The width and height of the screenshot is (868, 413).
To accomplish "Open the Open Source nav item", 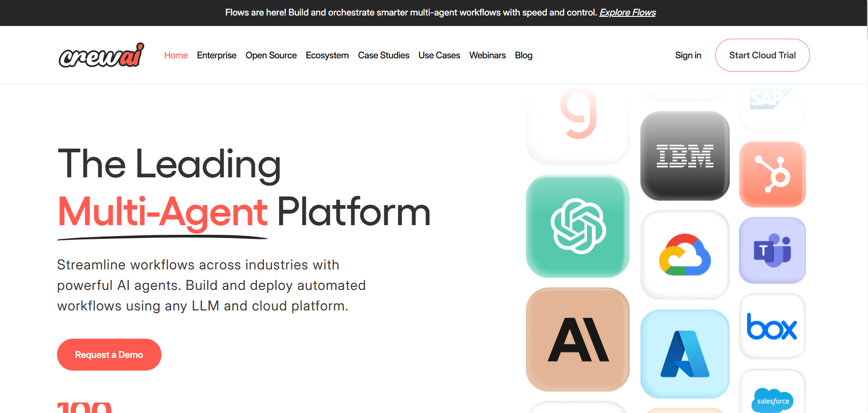I will [271, 55].
